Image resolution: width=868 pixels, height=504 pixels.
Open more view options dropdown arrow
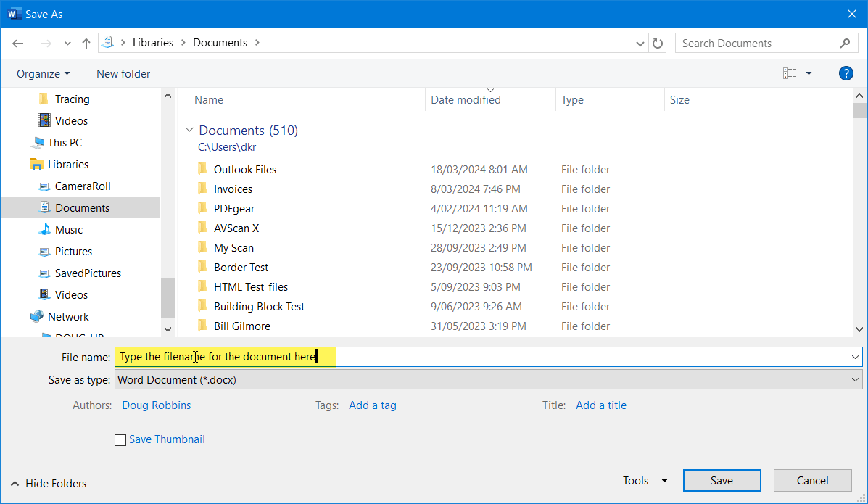(809, 73)
